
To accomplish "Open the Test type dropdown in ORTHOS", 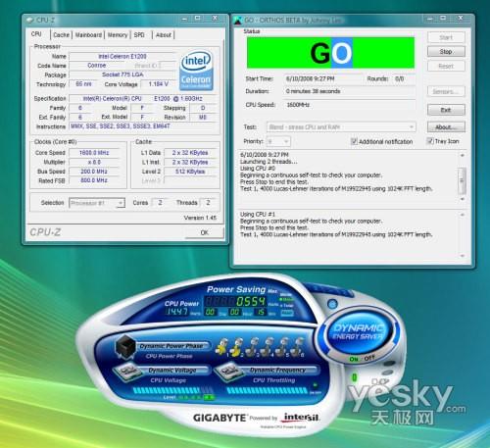I will click(x=341, y=127).
